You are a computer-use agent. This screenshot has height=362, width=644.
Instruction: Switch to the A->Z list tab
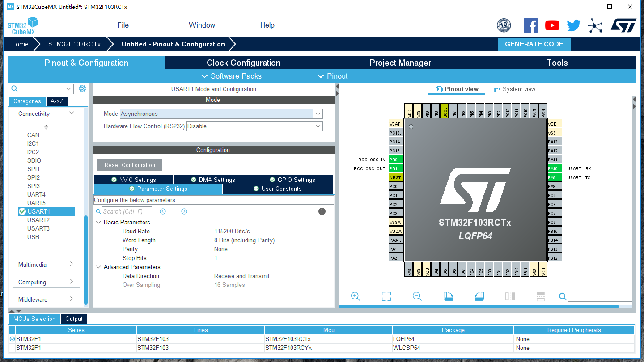[57, 101]
